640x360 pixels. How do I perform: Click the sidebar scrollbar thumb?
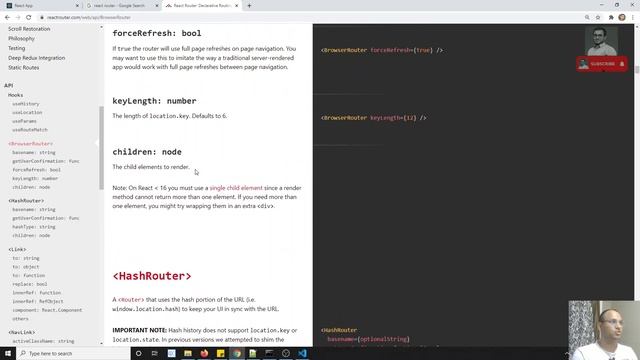click(x=101, y=148)
